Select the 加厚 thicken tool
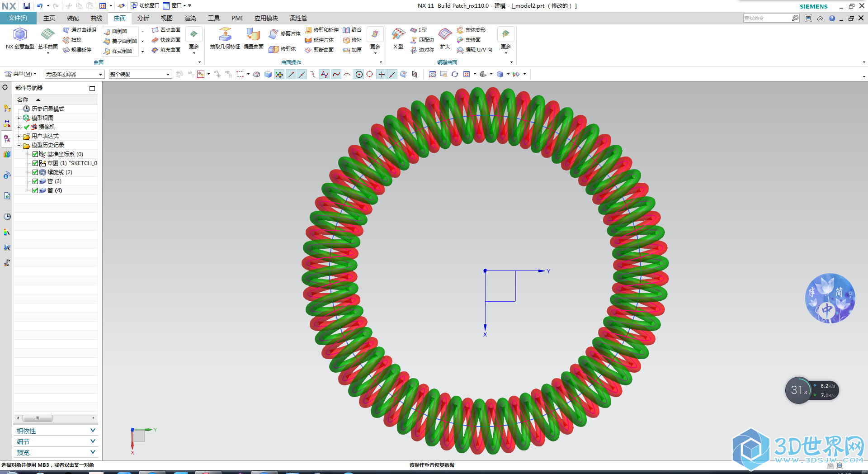The width and height of the screenshot is (868, 474). (352, 50)
